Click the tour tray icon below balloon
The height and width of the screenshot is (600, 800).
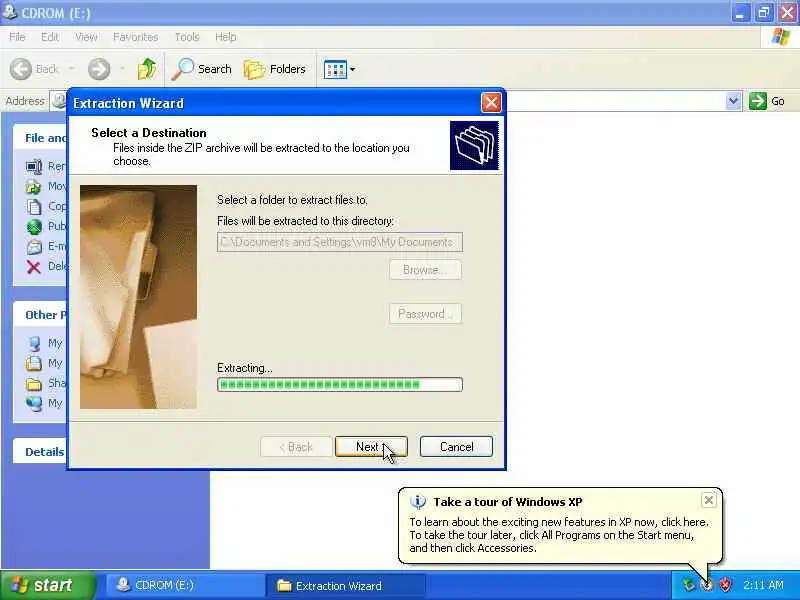[x=707, y=585]
